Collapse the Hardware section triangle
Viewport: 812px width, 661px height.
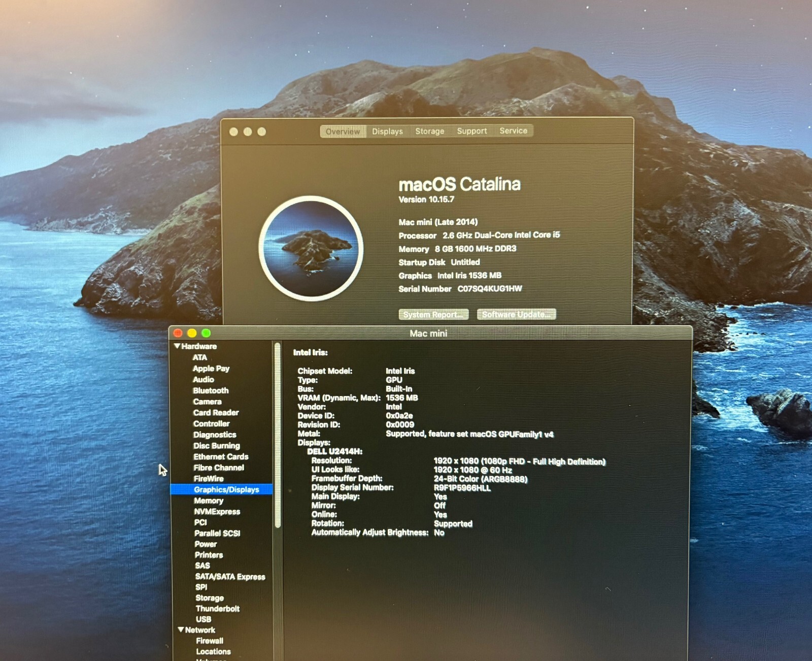(x=177, y=346)
